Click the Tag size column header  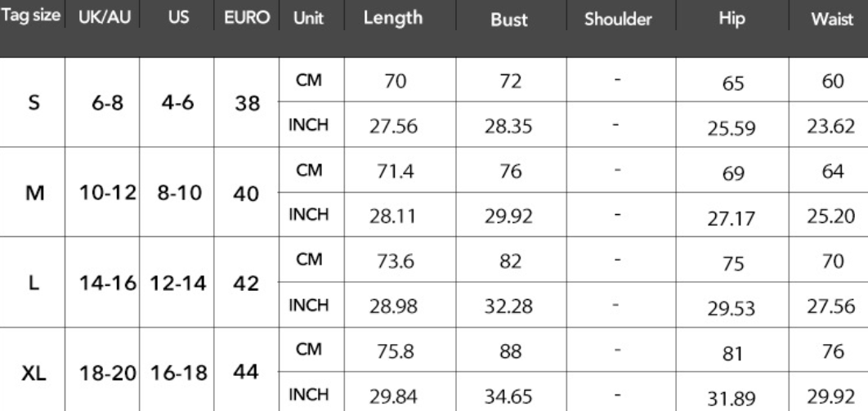pos(30,16)
